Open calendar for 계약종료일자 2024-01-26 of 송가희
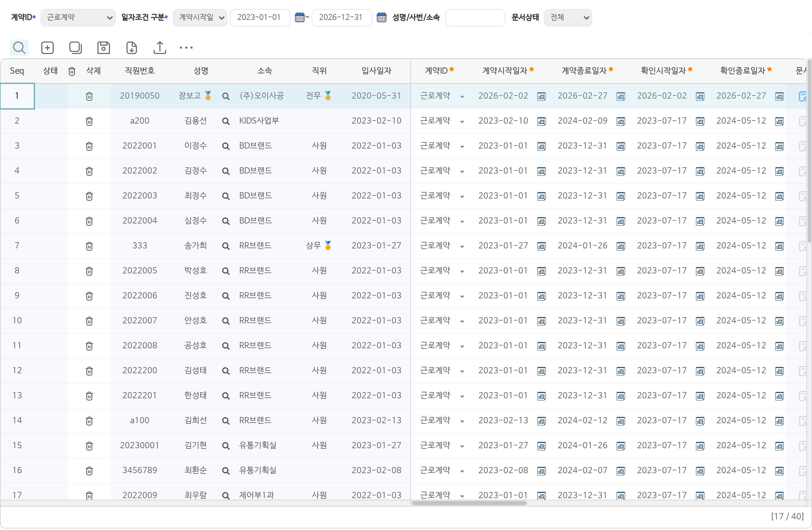The image size is (812, 530). pyautogui.click(x=621, y=246)
